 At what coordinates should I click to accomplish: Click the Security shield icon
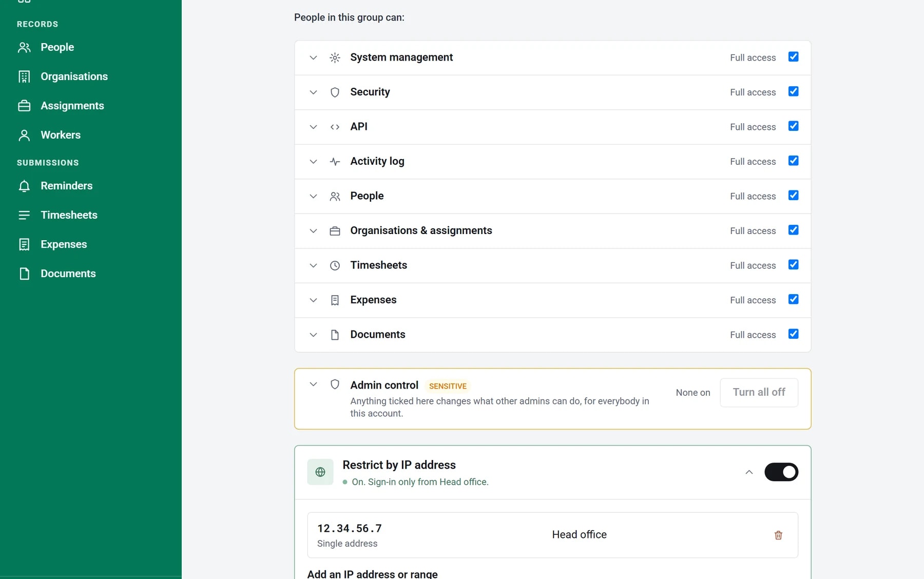(335, 92)
